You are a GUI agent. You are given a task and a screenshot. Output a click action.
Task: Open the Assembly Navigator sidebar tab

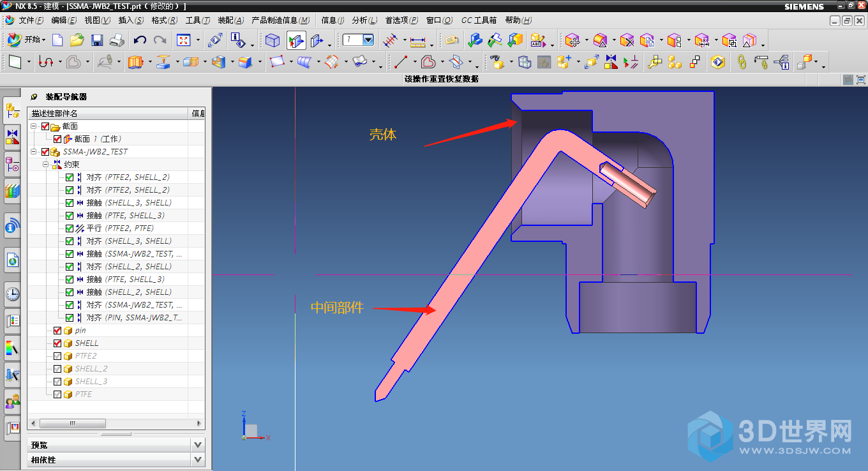click(12, 111)
